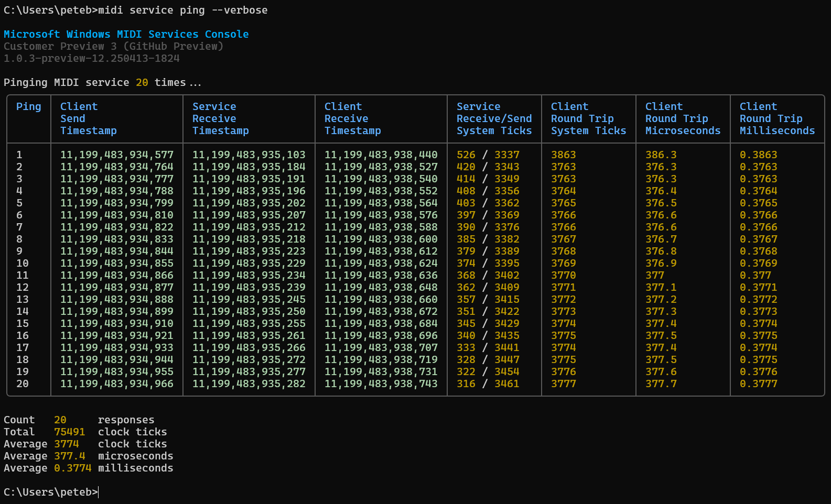This screenshot has width=831, height=504.
Task: Select client receive timestamp 11,199,483,938,612
Action: [x=381, y=251]
